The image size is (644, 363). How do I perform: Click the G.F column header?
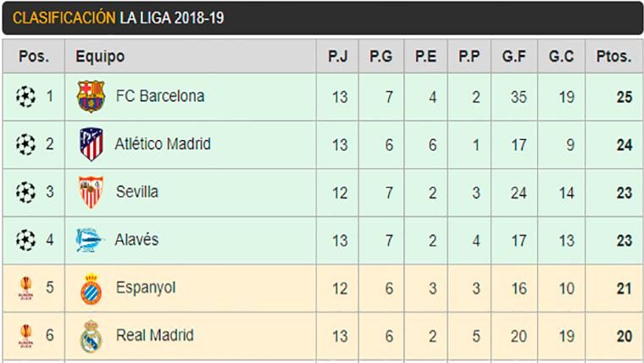(514, 57)
